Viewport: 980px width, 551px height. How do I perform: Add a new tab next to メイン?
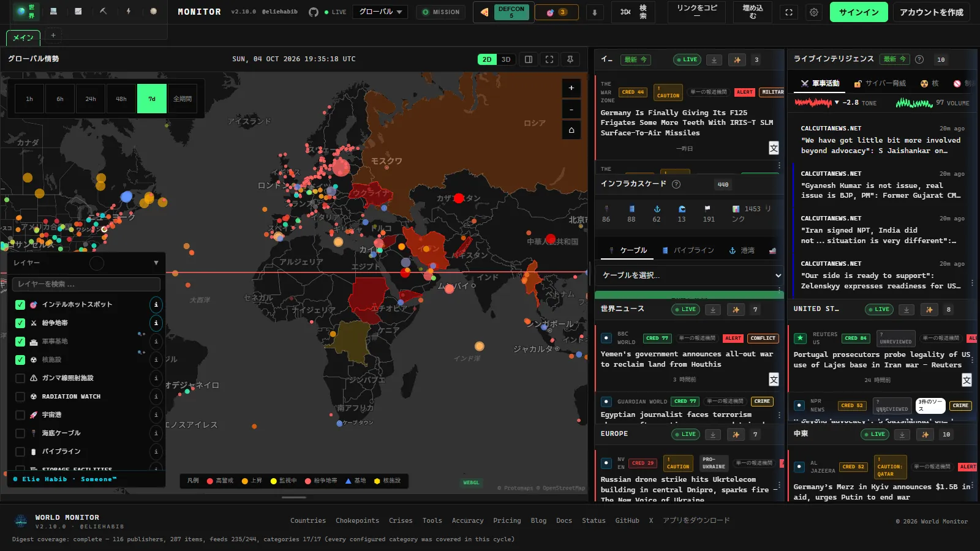coord(53,36)
